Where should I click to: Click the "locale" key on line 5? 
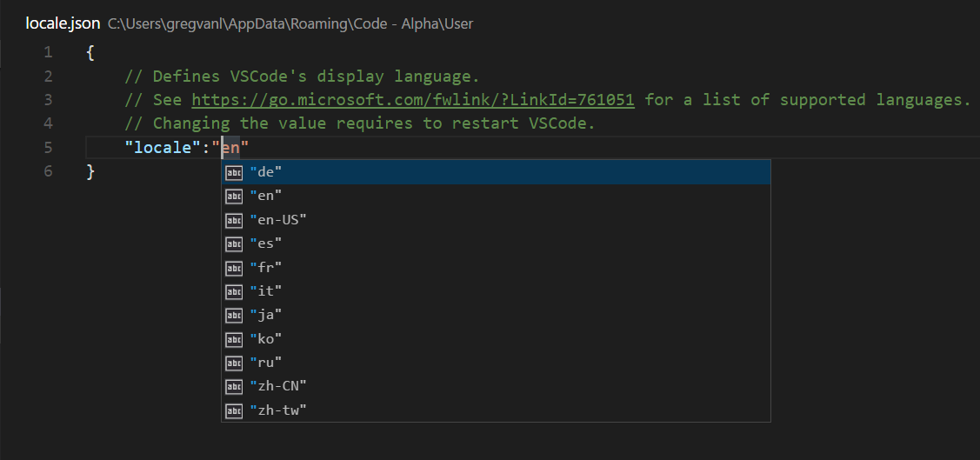pos(162,148)
